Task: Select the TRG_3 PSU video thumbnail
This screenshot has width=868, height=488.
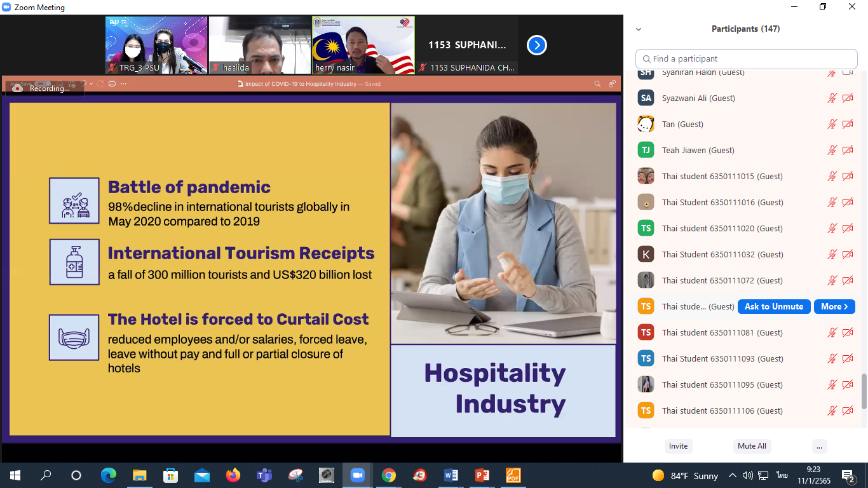Action: (x=156, y=45)
